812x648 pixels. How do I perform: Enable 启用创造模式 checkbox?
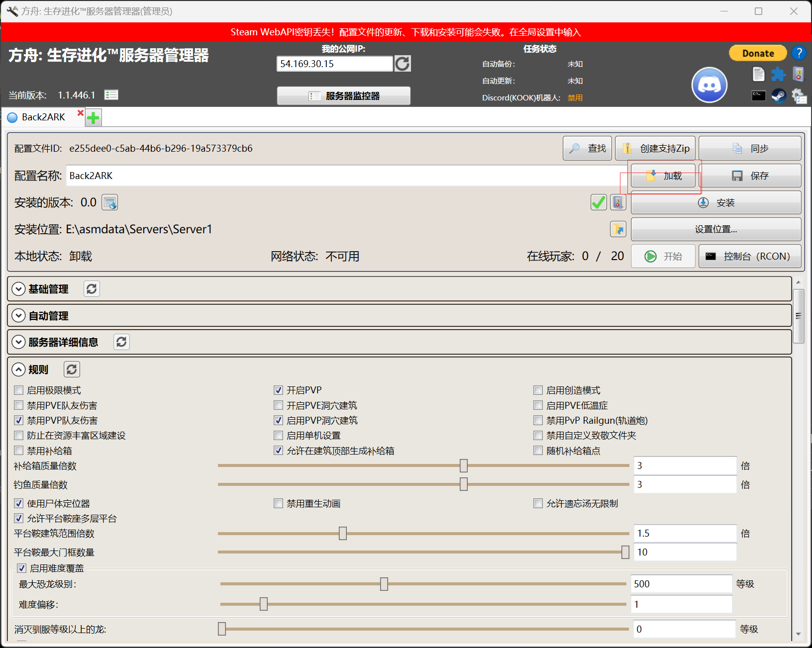538,390
